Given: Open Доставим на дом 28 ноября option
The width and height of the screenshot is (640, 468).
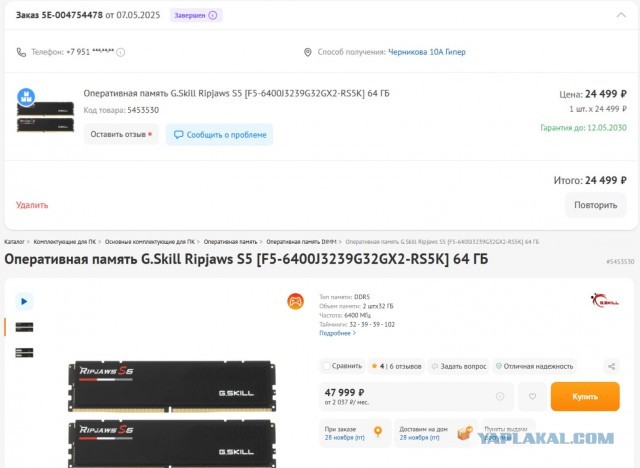Looking at the screenshot, I should click(x=436, y=433).
